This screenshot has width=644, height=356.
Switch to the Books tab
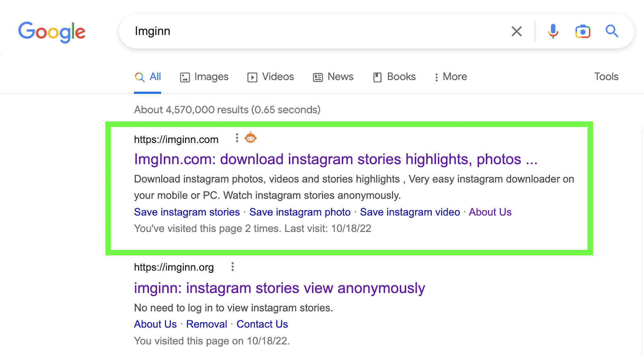394,77
